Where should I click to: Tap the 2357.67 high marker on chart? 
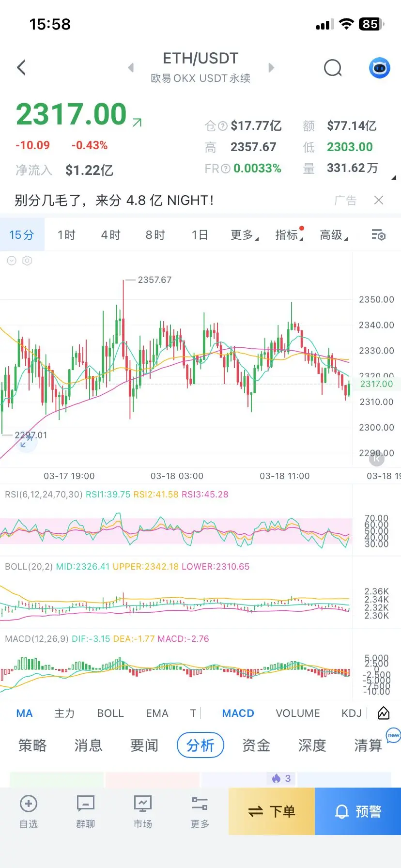pyautogui.click(x=154, y=280)
